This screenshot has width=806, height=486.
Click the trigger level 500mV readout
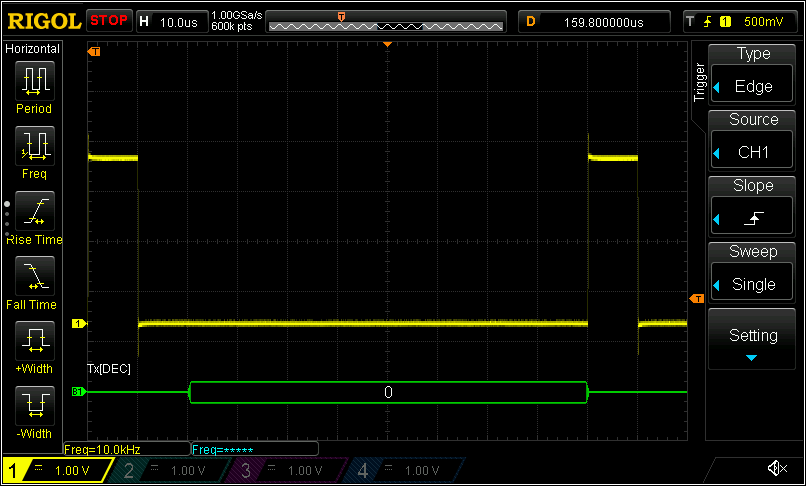pos(763,22)
